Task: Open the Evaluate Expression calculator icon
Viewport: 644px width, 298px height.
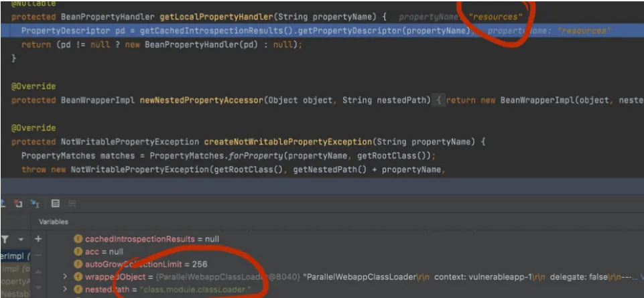Action: pyautogui.click(x=56, y=203)
